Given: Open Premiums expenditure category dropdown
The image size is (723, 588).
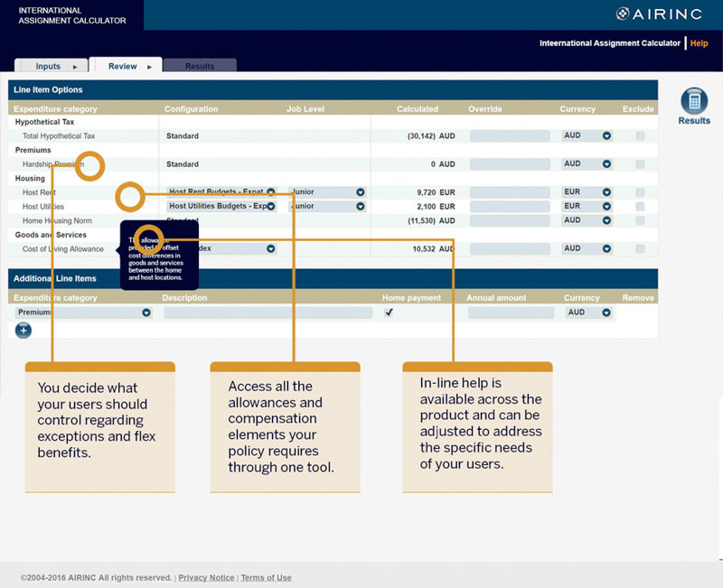Looking at the screenshot, I should (x=84, y=313).
